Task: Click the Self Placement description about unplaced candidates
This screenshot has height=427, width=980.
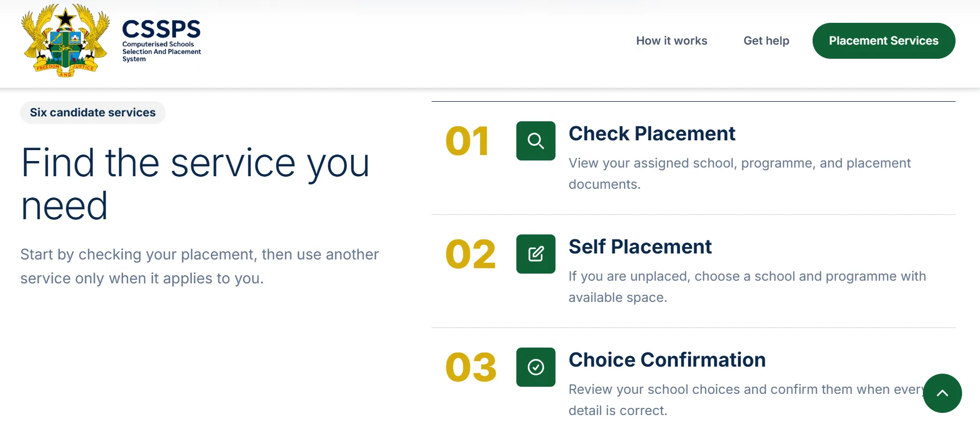Action: click(x=747, y=287)
